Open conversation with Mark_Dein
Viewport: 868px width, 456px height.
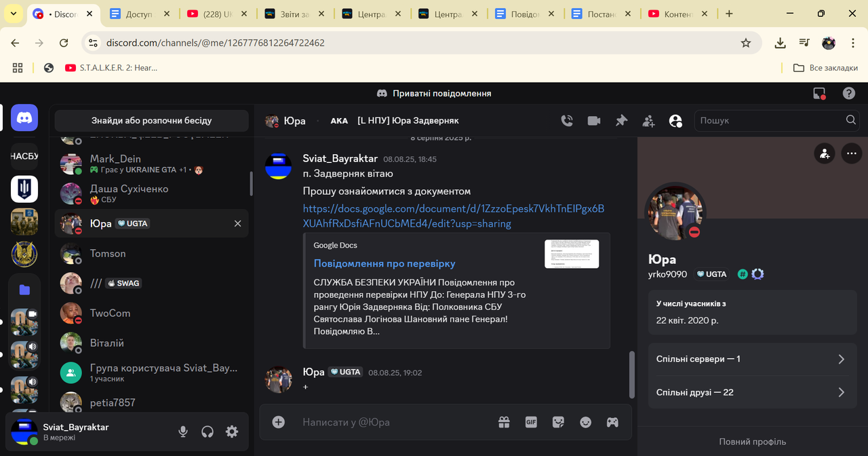[152, 164]
